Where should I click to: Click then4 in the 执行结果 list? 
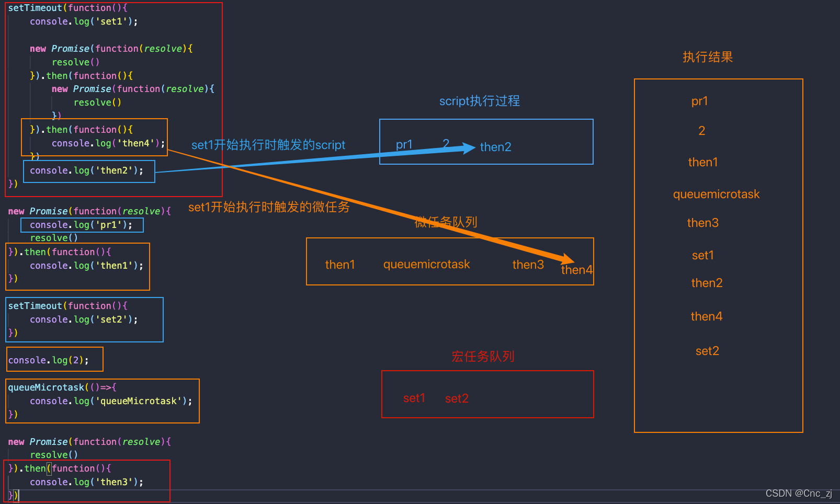click(707, 316)
